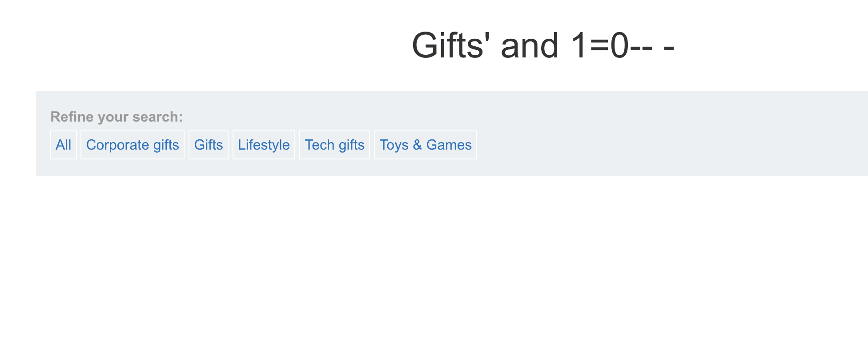Click the word "Tech" in the filter bar
This screenshot has width=868, height=358.
[x=319, y=145]
